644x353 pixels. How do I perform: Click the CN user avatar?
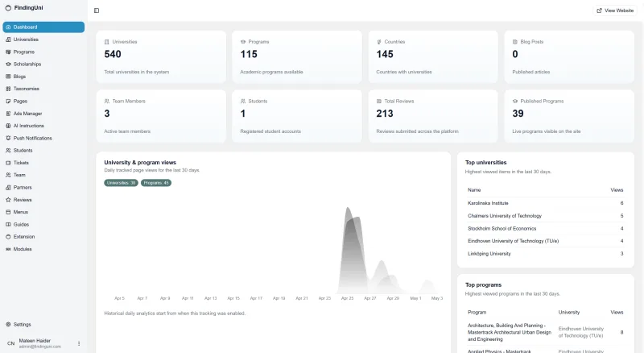pos(10,343)
